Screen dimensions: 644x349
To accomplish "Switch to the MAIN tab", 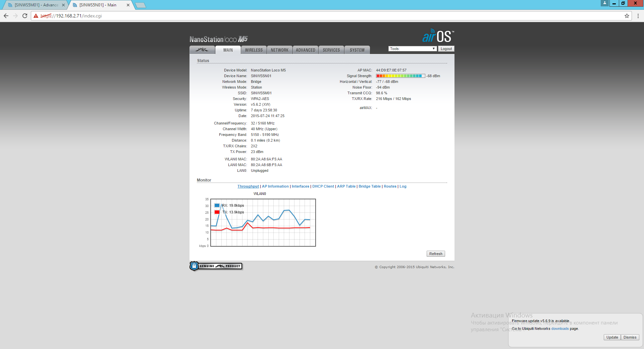I will pos(228,50).
